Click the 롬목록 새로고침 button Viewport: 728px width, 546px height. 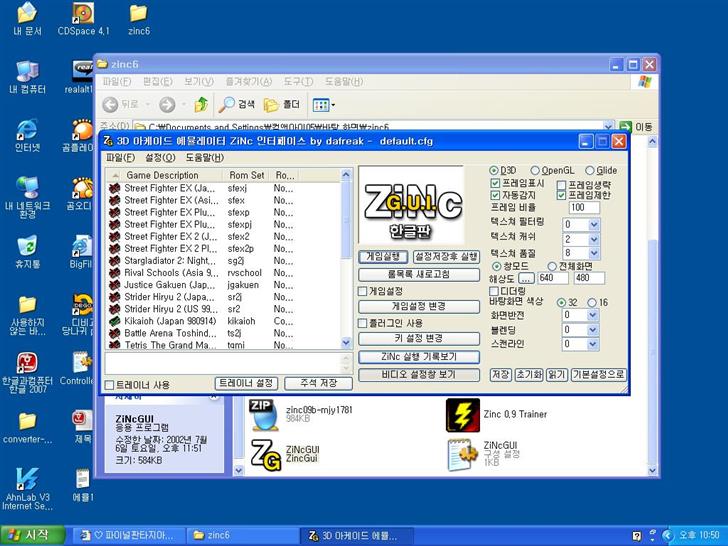tap(419, 274)
